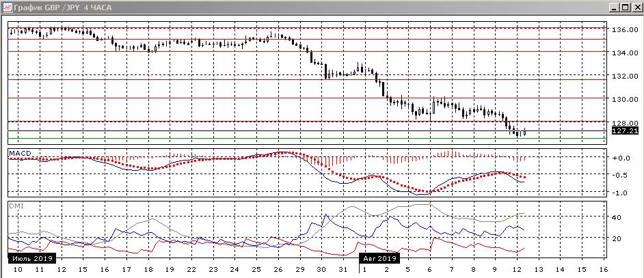Screen dimensions: 644x278
Task: Click the current price tag 127.21
Action: point(625,130)
